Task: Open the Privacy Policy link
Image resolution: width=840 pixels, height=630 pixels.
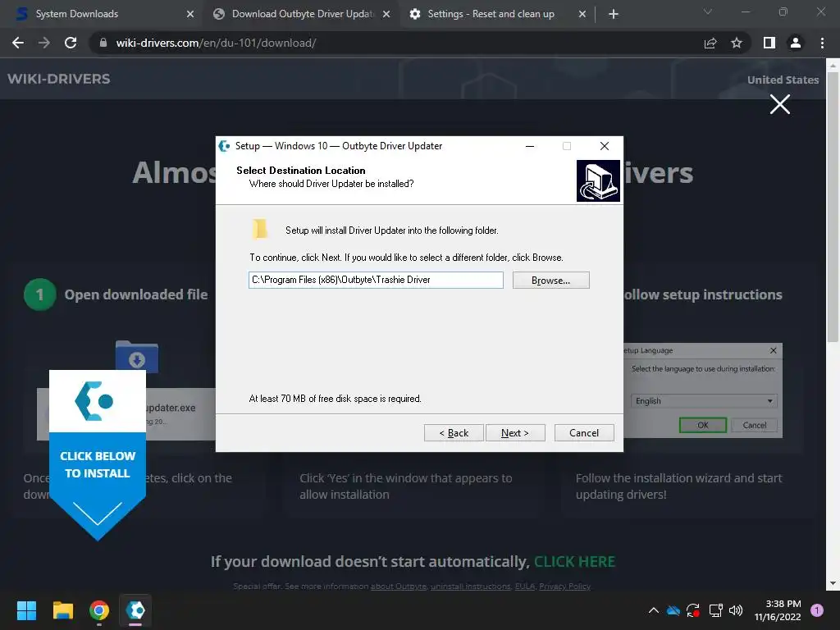Action: (x=564, y=586)
